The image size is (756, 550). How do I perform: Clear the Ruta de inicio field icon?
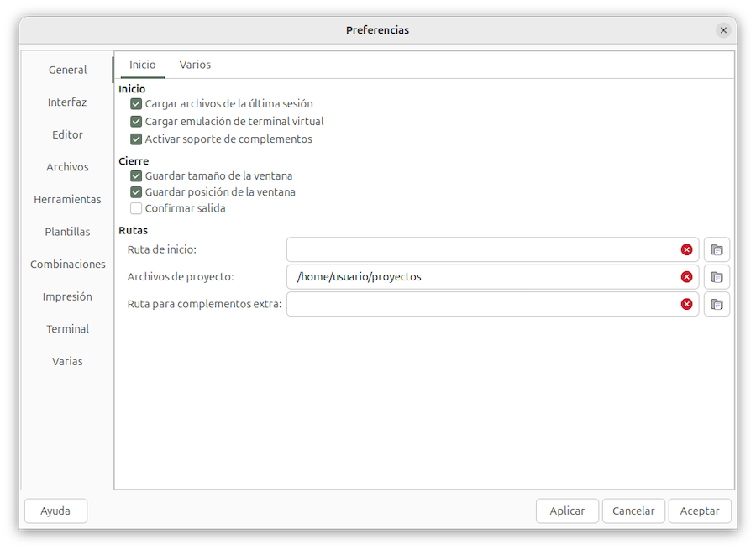point(686,249)
